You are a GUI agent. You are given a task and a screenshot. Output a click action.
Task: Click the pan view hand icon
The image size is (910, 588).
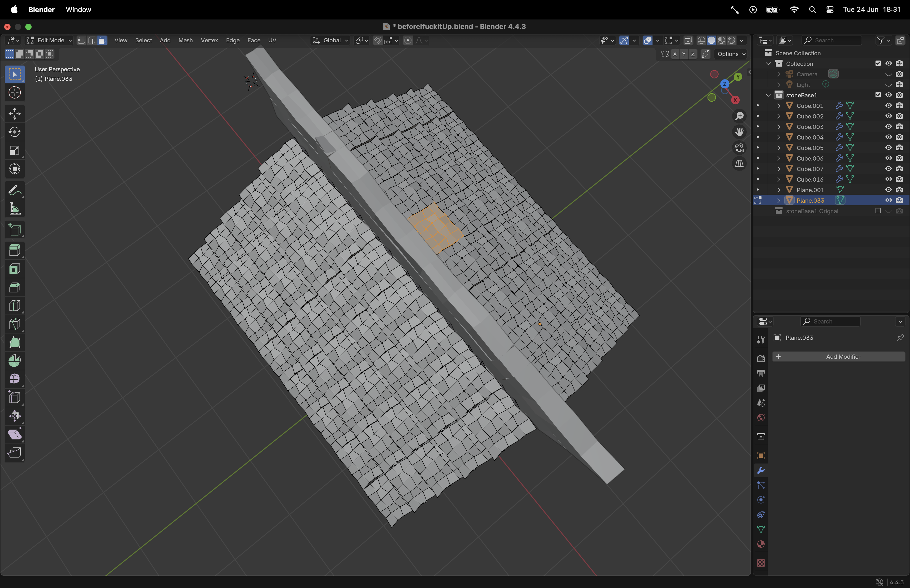tap(739, 132)
